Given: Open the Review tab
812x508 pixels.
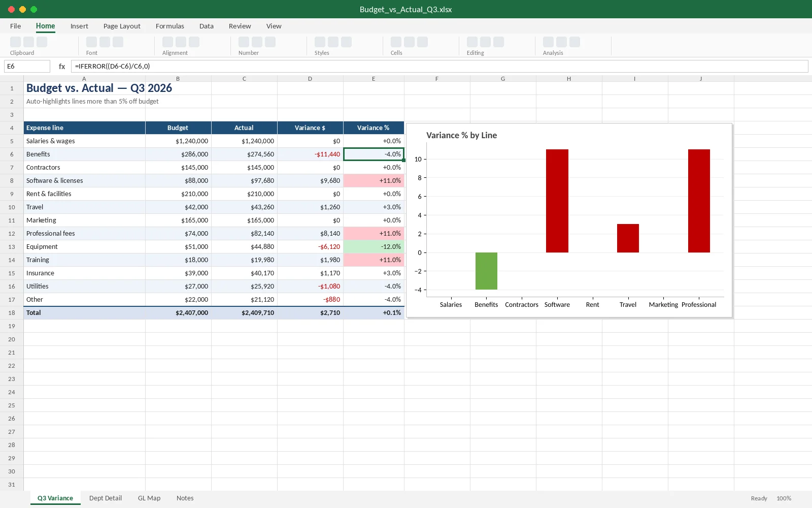Looking at the screenshot, I should 240,26.
